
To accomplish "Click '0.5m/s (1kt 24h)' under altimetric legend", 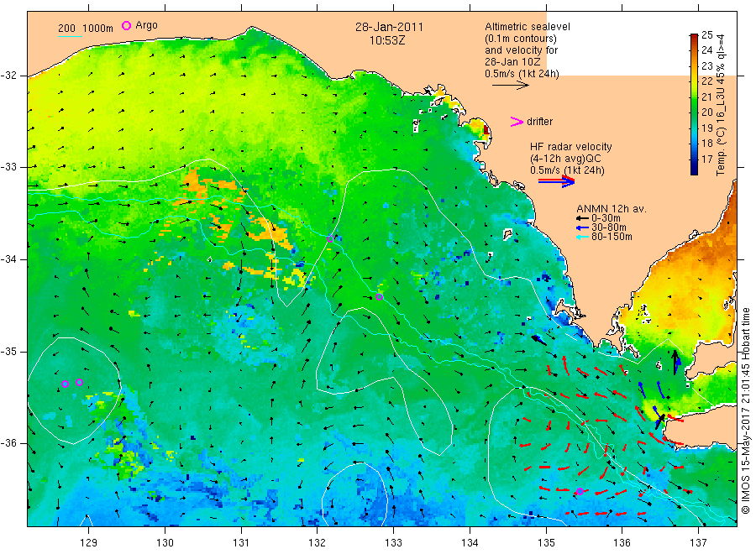I will pos(522,74).
